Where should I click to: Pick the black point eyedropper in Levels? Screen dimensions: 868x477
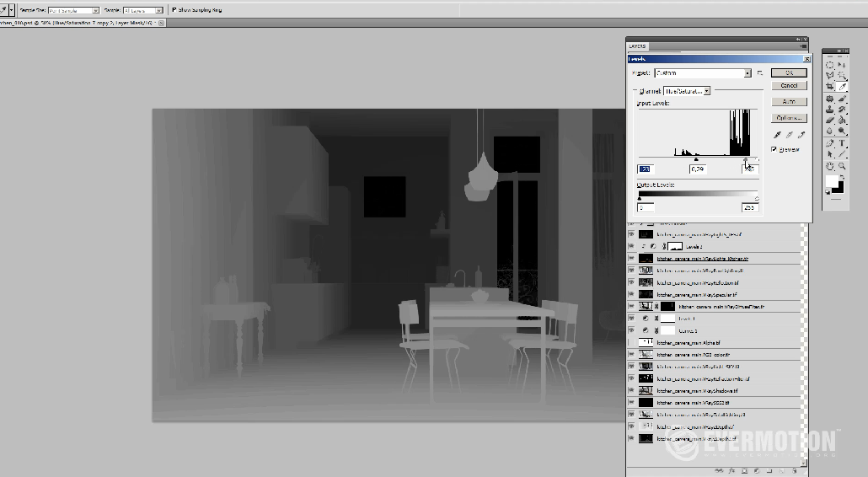777,135
